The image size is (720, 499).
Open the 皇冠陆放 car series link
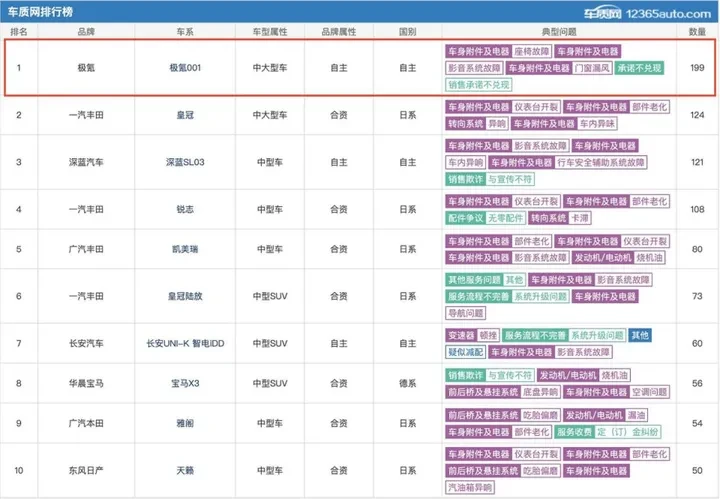point(185,296)
